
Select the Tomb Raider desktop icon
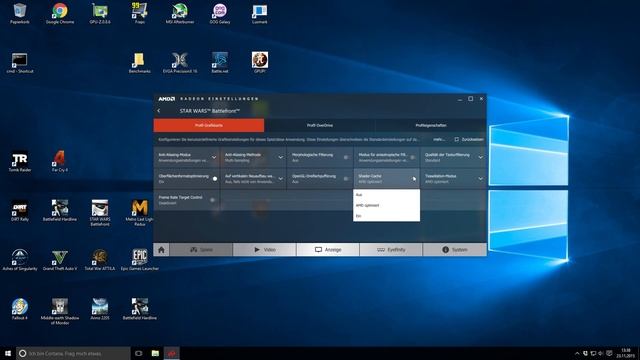click(20, 162)
